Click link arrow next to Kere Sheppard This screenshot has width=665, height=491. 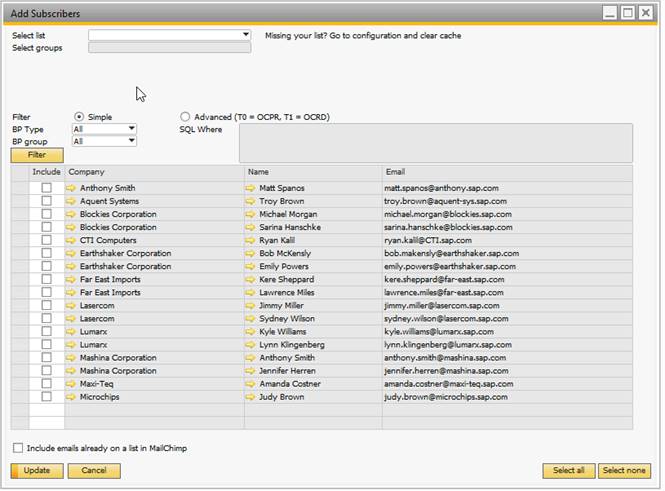click(x=251, y=279)
